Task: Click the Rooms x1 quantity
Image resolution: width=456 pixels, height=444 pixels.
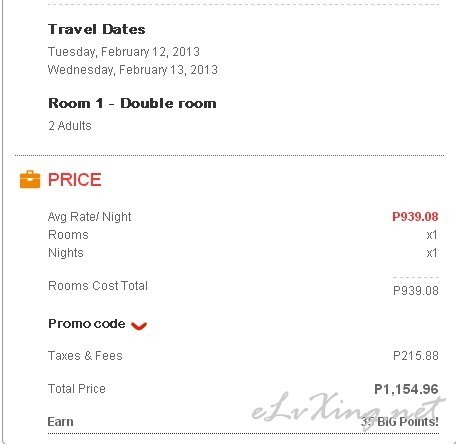Action: [432, 235]
